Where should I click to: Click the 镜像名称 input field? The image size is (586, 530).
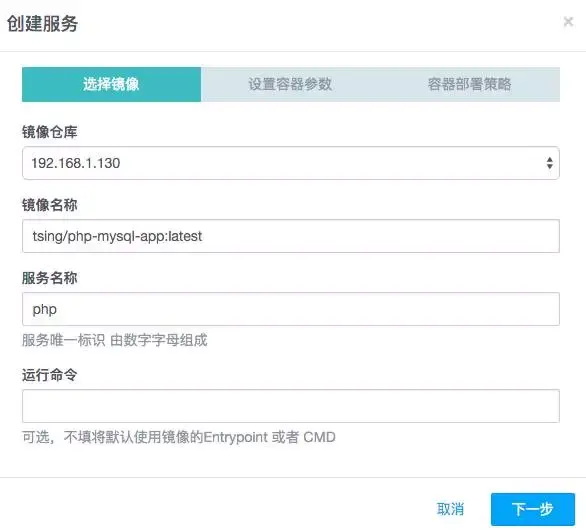tap(291, 236)
